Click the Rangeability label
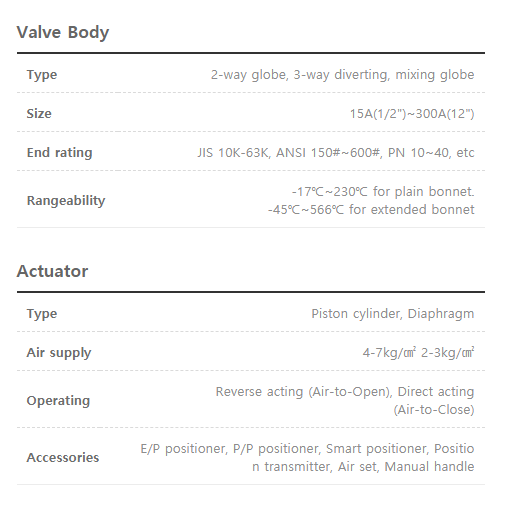 pyautogui.click(x=66, y=201)
